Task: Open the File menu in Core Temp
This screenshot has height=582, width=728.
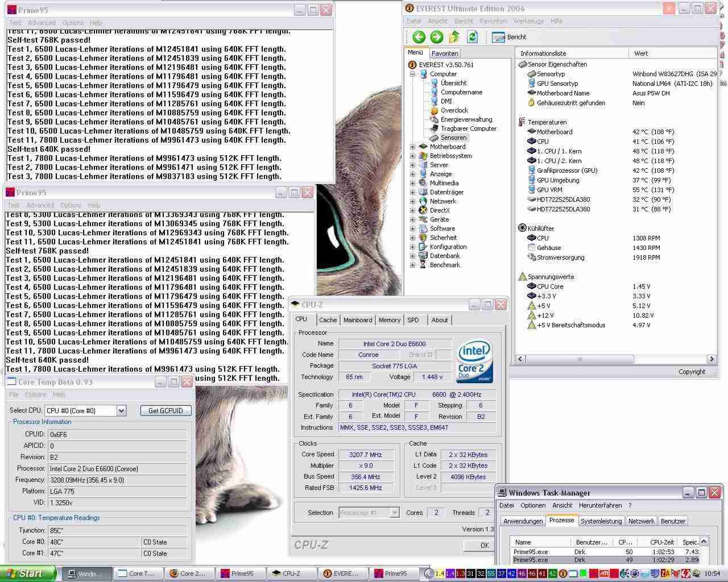Action: (14, 394)
